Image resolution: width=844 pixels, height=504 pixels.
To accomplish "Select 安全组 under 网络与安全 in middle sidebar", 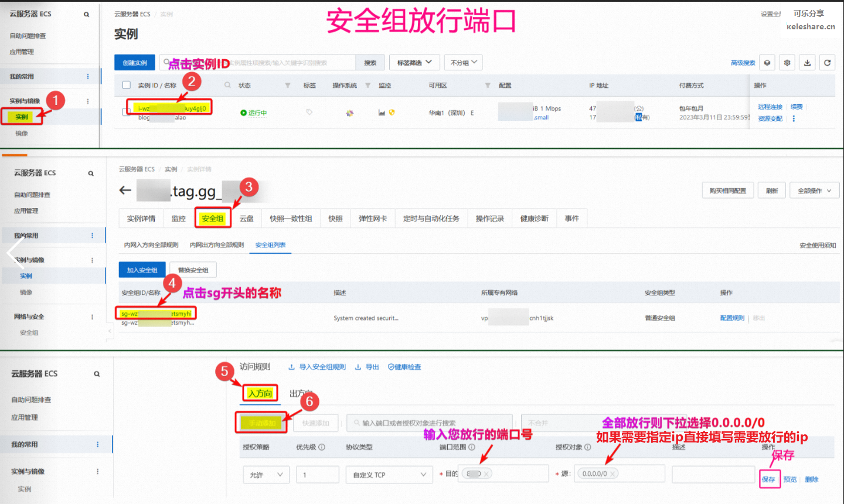I will tap(29, 333).
